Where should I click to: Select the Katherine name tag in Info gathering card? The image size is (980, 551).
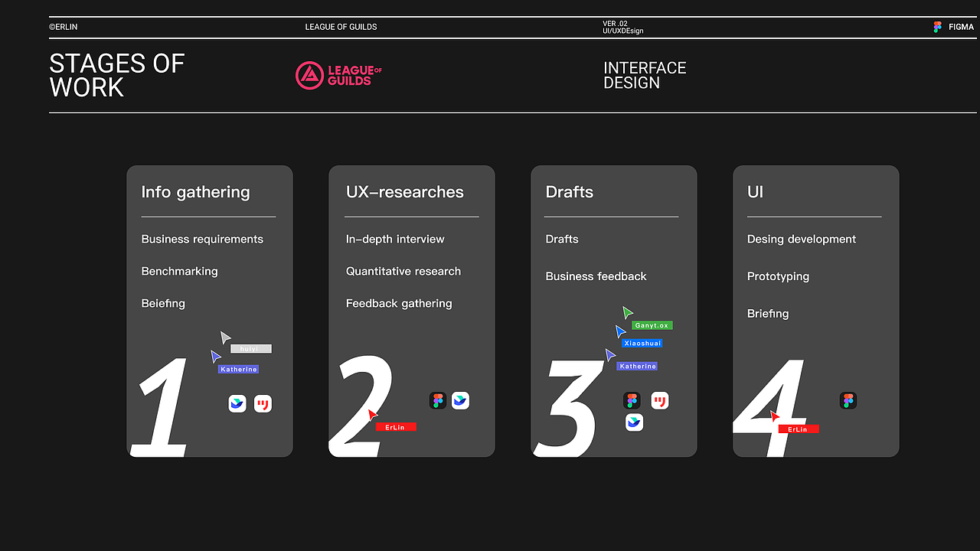(238, 370)
